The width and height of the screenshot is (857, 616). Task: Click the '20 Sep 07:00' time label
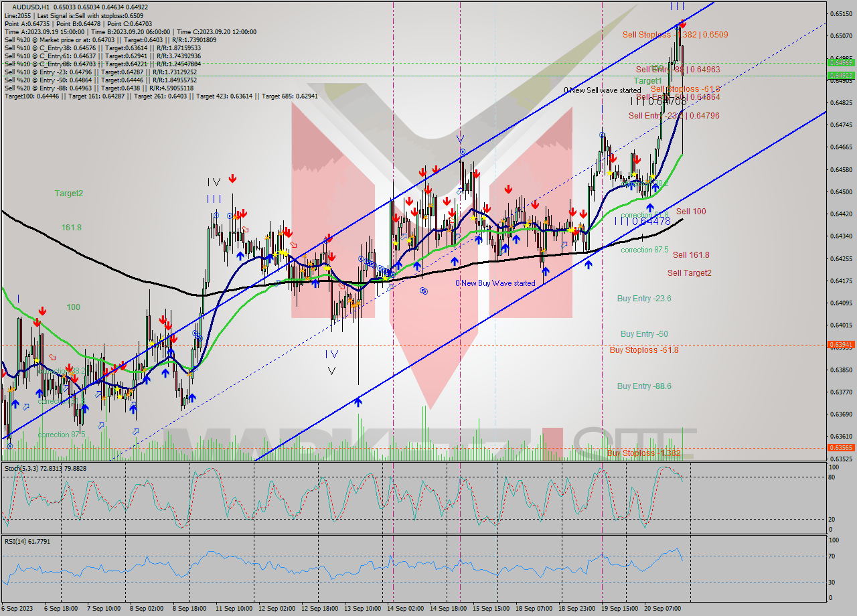pyautogui.click(x=662, y=609)
